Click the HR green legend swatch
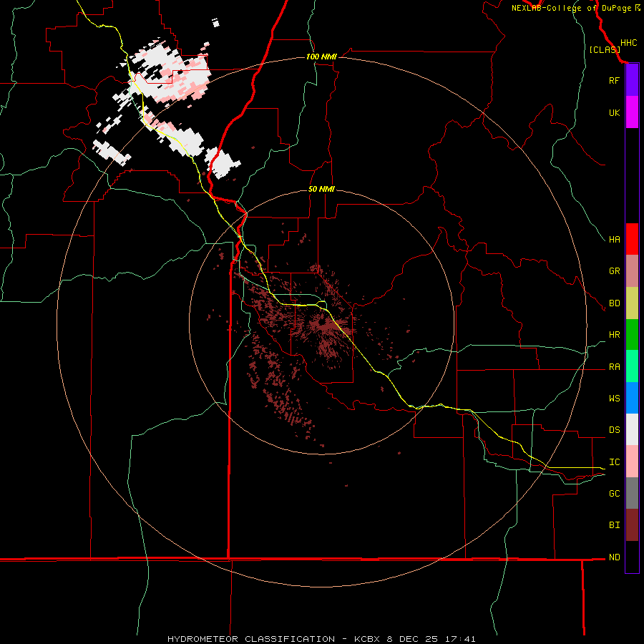644x644 pixels. coord(632,334)
